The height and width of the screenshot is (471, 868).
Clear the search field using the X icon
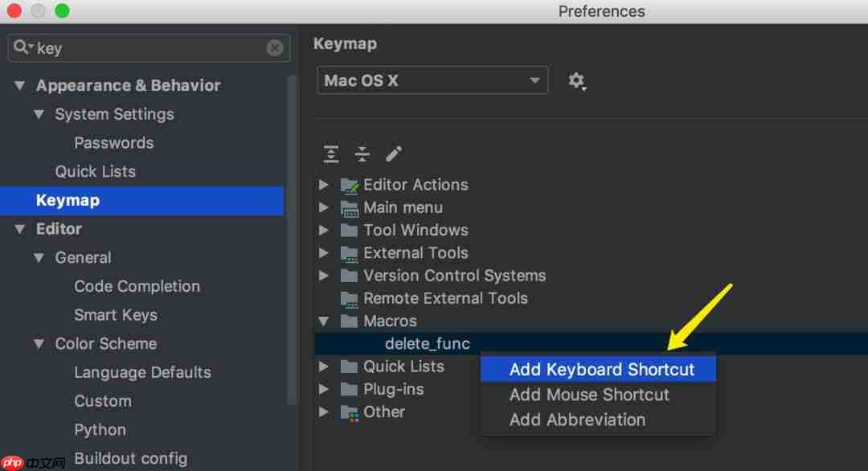tap(274, 47)
